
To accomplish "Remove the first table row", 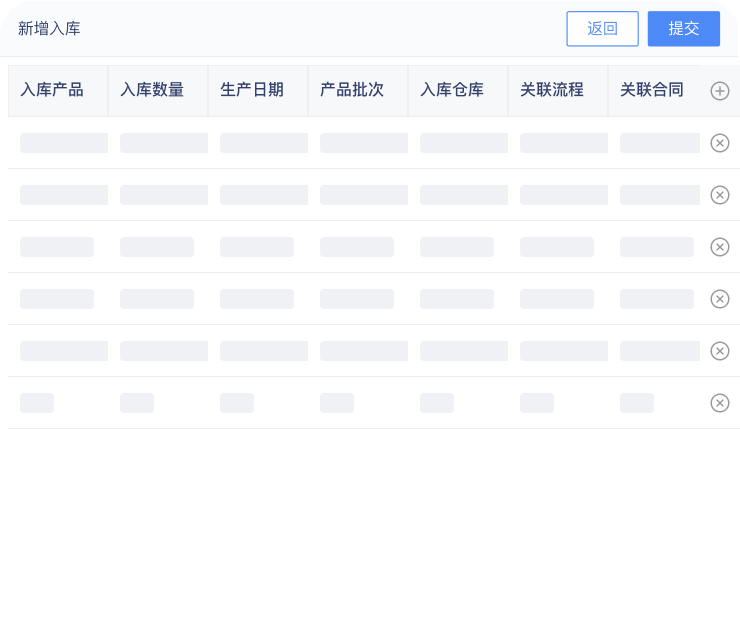I will click(x=720, y=143).
